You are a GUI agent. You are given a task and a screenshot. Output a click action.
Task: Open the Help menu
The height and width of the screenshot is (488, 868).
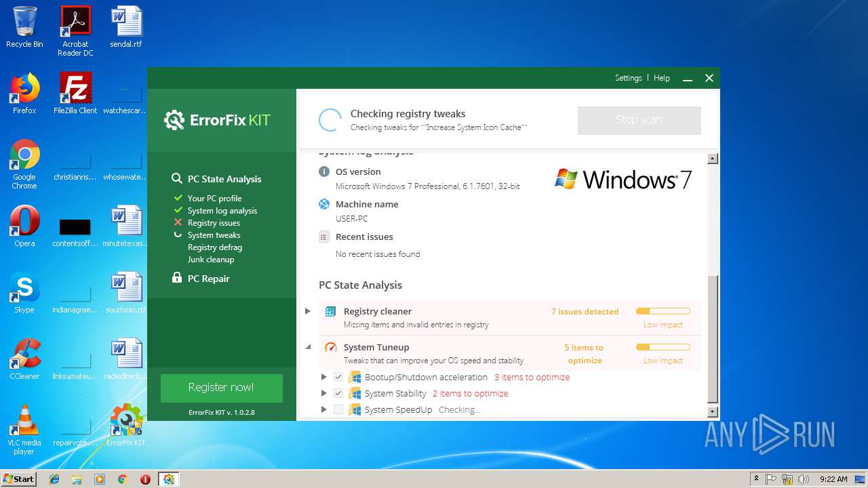(x=661, y=78)
